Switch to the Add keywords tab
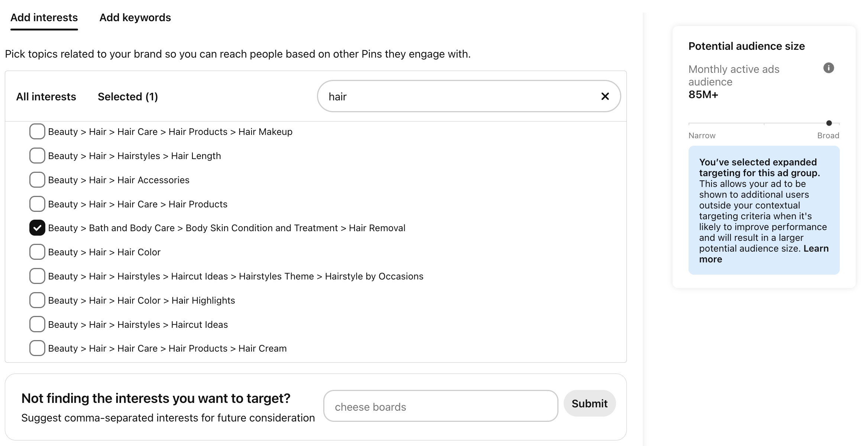The width and height of the screenshot is (868, 446). (135, 17)
